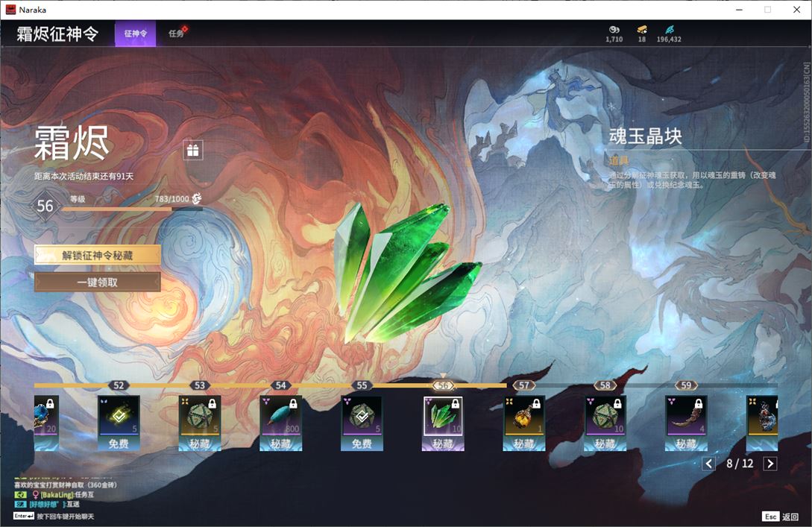Click the lock icon on level 57 reward
Screen dimensions: 812x527
[x=537, y=403]
